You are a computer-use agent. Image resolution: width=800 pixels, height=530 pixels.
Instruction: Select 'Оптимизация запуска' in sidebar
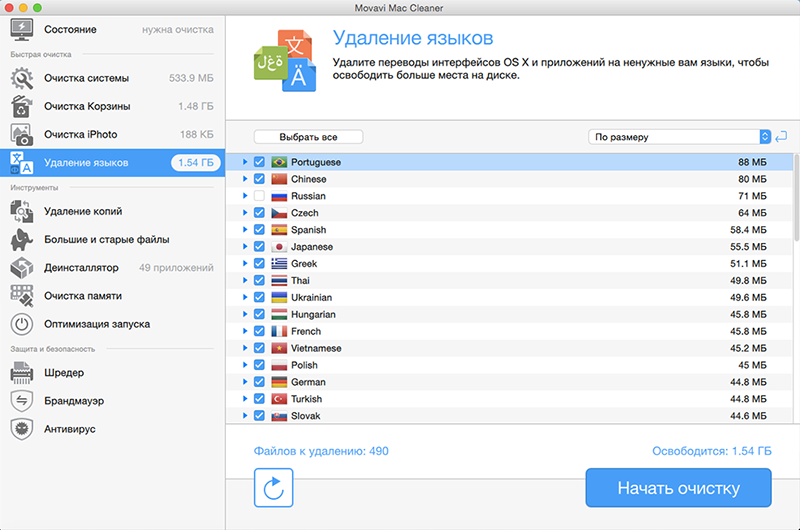pyautogui.click(x=96, y=324)
